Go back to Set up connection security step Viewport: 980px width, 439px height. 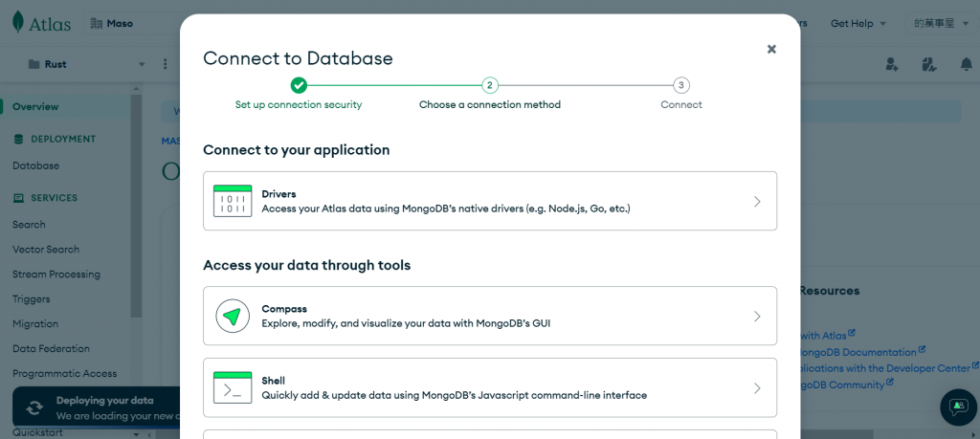pos(299,85)
